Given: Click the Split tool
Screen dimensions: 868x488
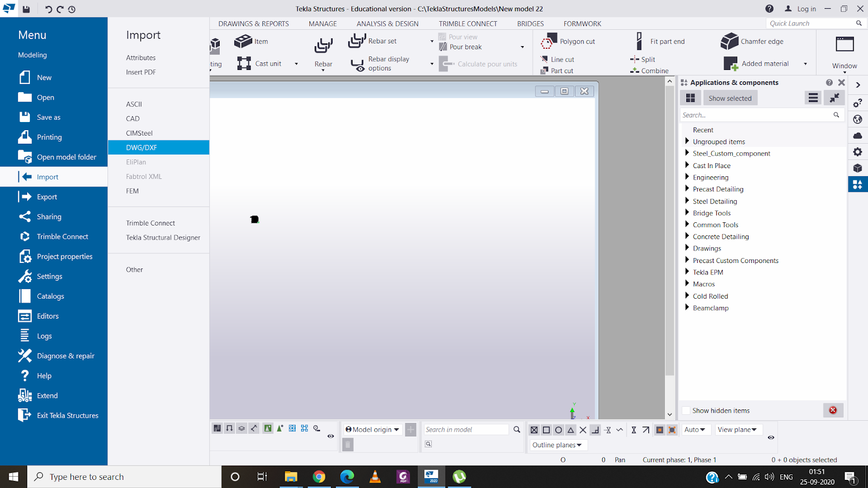Looking at the screenshot, I should click(643, 59).
